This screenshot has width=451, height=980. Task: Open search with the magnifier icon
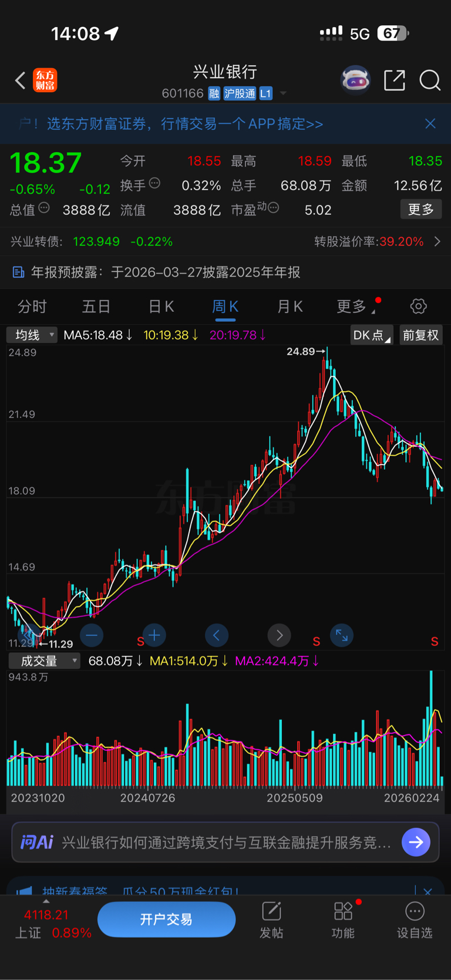pyautogui.click(x=430, y=80)
